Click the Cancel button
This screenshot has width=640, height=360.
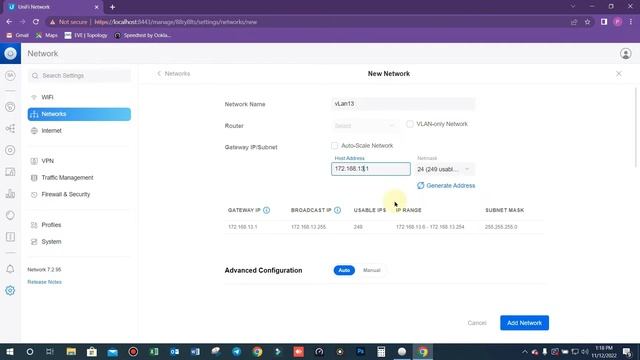[x=477, y=323]
